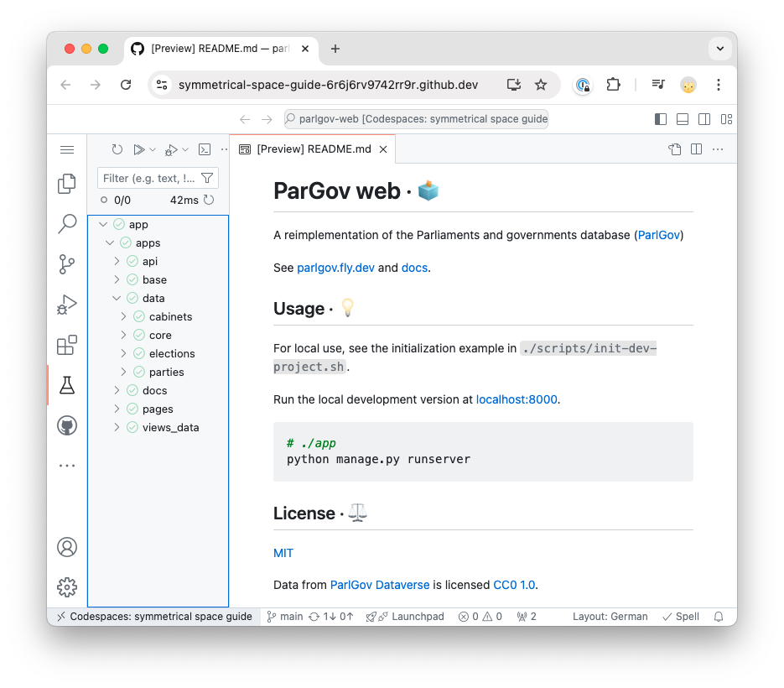Click the browser address bar URL

point(328,85)
